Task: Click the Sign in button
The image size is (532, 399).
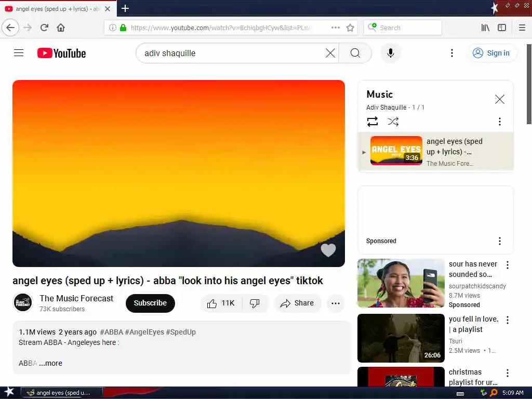Action: [x=491, y=53]
